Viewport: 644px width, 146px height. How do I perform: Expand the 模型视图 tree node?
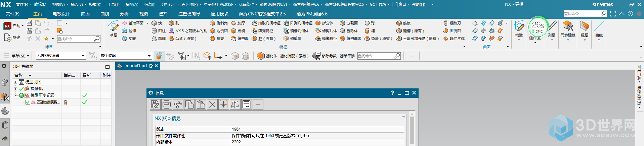tap(15, 82)
